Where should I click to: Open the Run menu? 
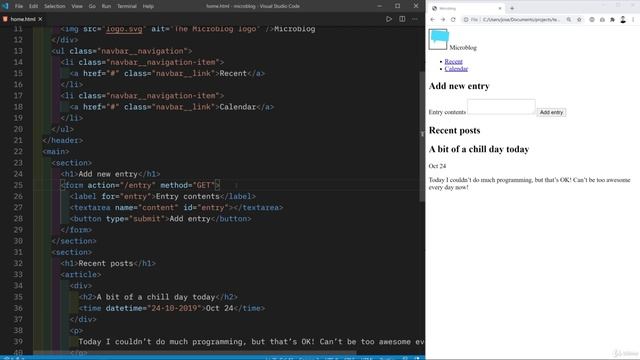(106, 6)
